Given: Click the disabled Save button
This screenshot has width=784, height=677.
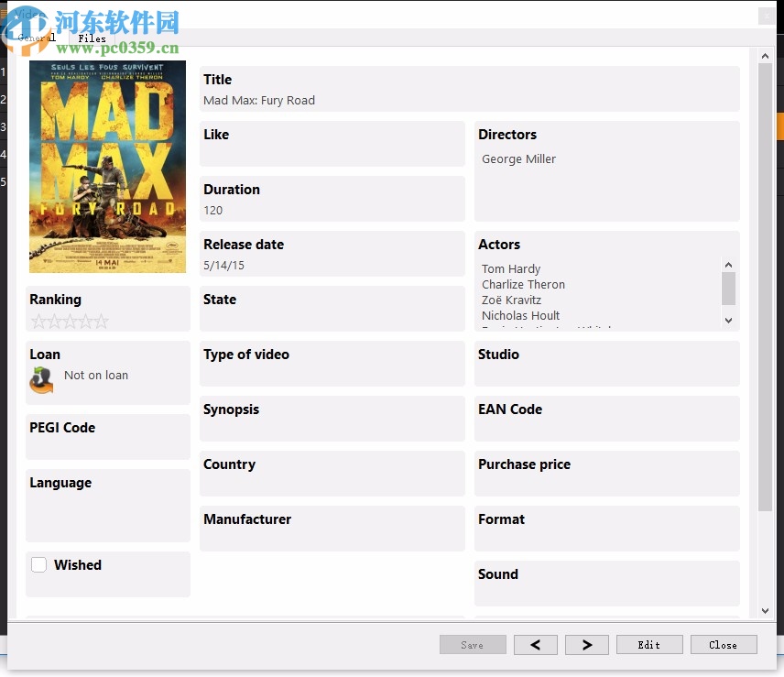Looking at the screenshot, I should [473, 645].
